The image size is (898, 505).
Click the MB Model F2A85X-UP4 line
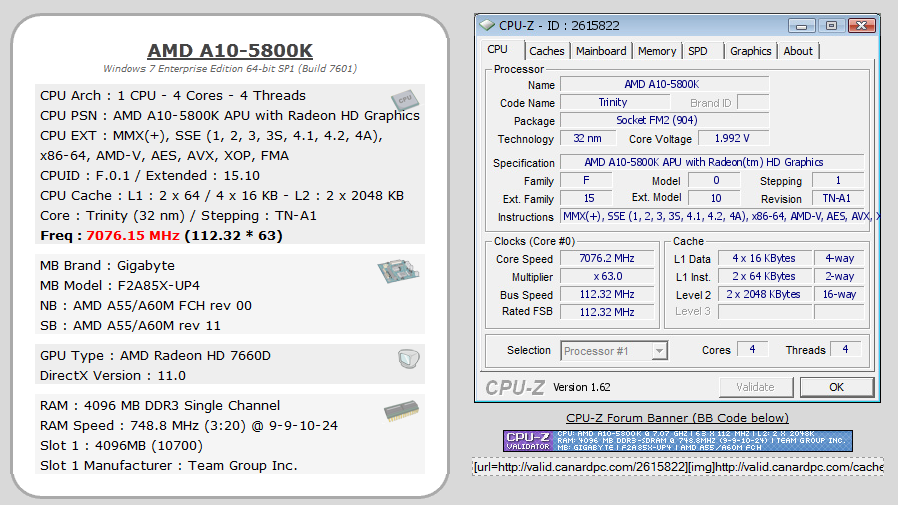(x=120, y=286)
